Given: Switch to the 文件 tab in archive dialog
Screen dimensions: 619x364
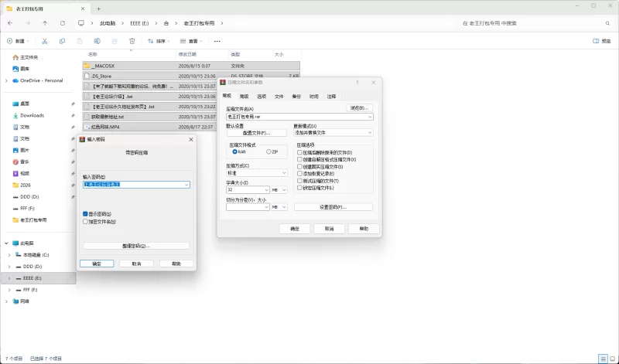Looking at the screenshot, I should click(x=279, y=97).
